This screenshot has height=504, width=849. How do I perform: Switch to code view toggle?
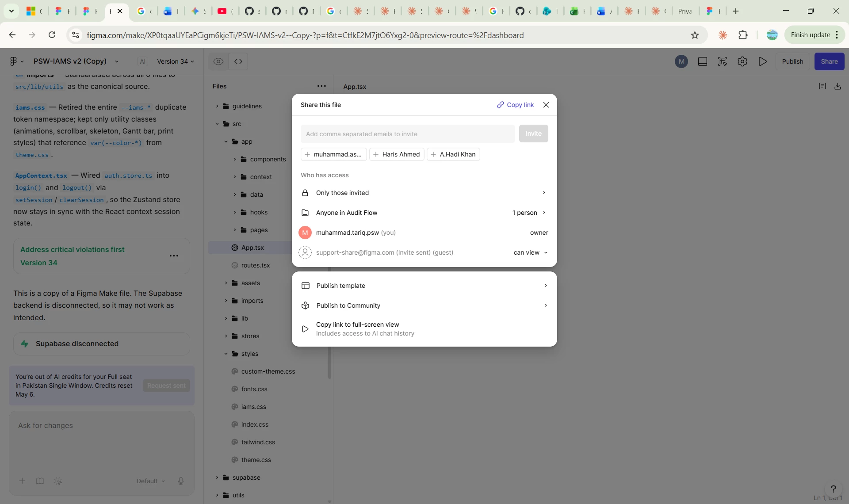pyautogui.click(x=238, y=61)
